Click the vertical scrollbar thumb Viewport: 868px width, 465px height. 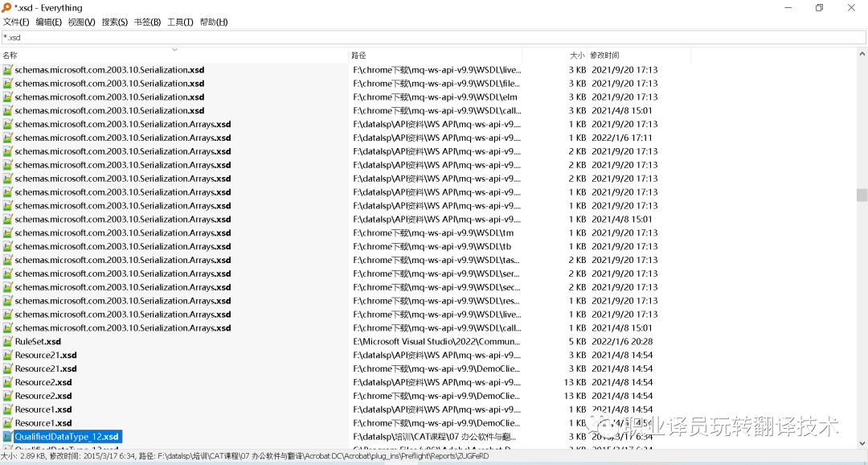point(862,195)
